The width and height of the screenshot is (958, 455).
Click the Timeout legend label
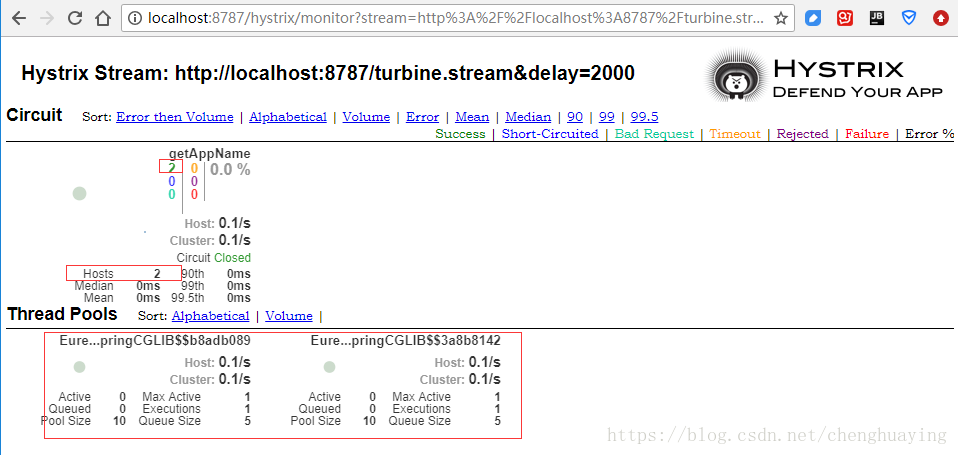pyautogui.click(x=735, y=134)
